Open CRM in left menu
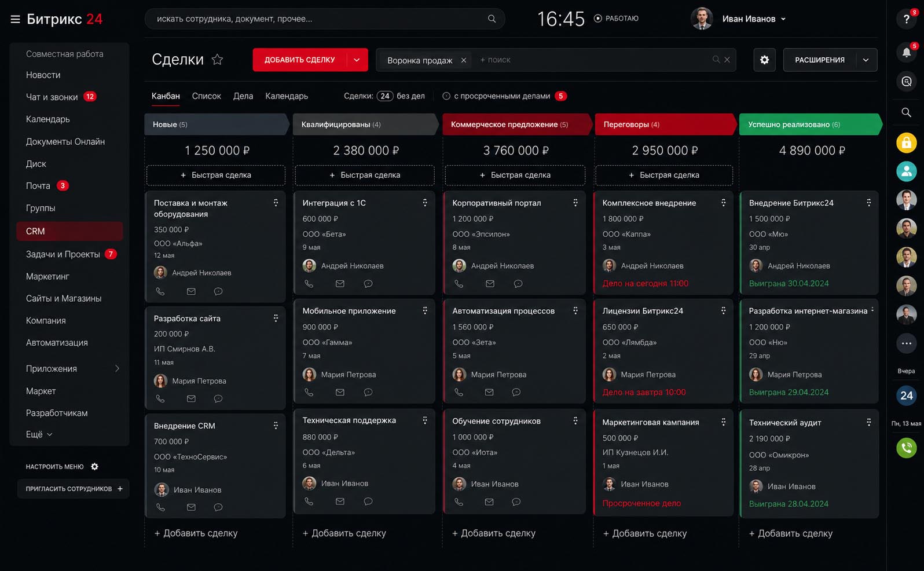 tap(69, 231)
